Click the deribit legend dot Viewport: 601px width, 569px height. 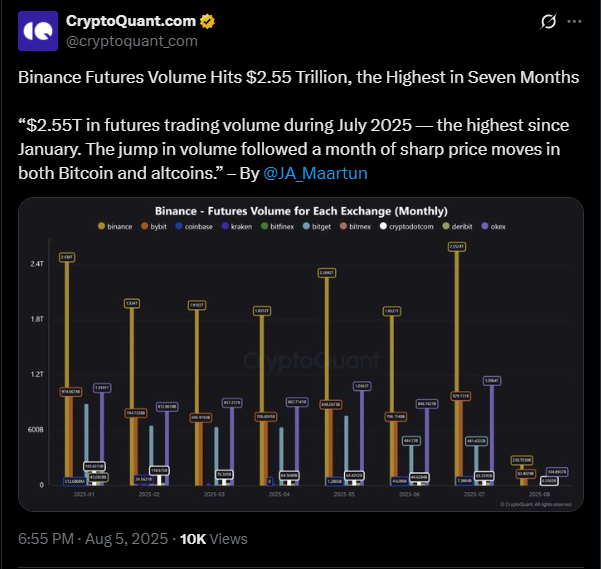pyautogui.click(x=446, y=226)
